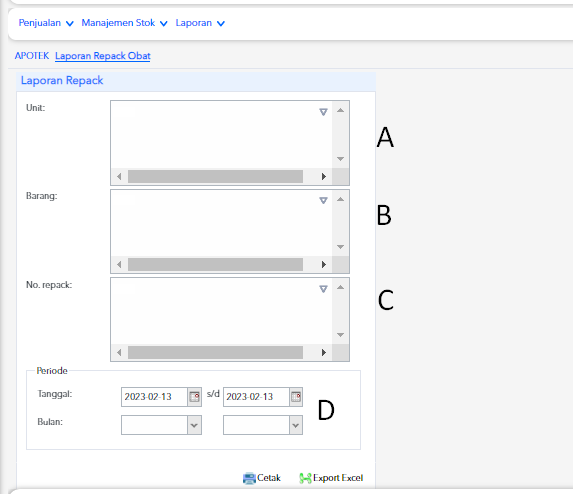Click the end Tanggal date field
Viewport: 573px width, 494px height.
[256, 397]
